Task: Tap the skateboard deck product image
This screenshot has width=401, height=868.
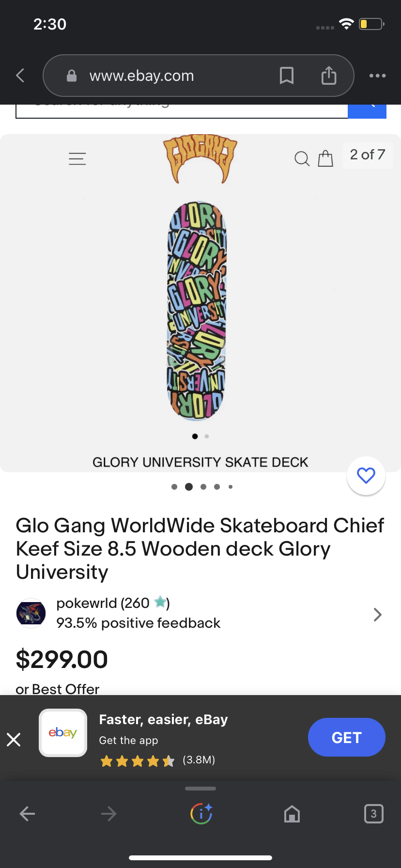Action: click(197, 310)
